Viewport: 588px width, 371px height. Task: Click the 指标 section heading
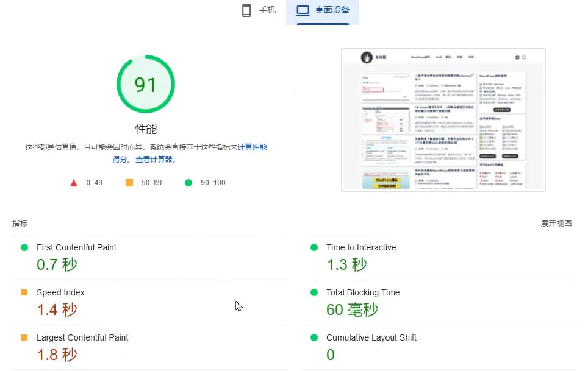19,223
